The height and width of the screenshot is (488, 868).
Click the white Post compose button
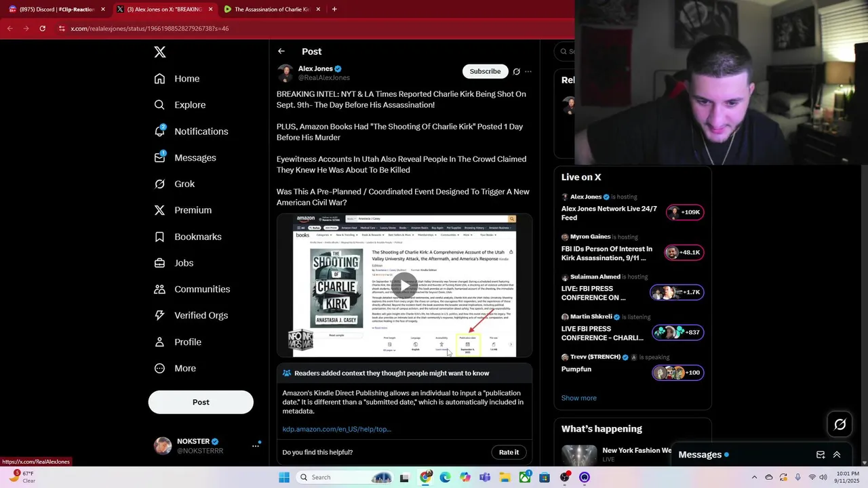tap(201, 402)
